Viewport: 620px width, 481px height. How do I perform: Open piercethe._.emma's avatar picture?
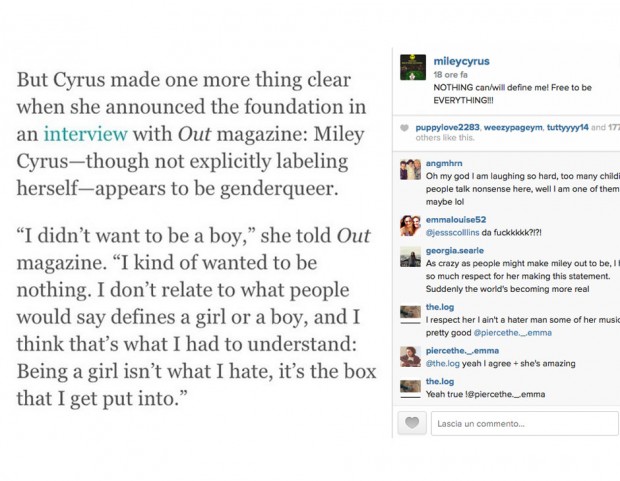[x=410, y=357]
